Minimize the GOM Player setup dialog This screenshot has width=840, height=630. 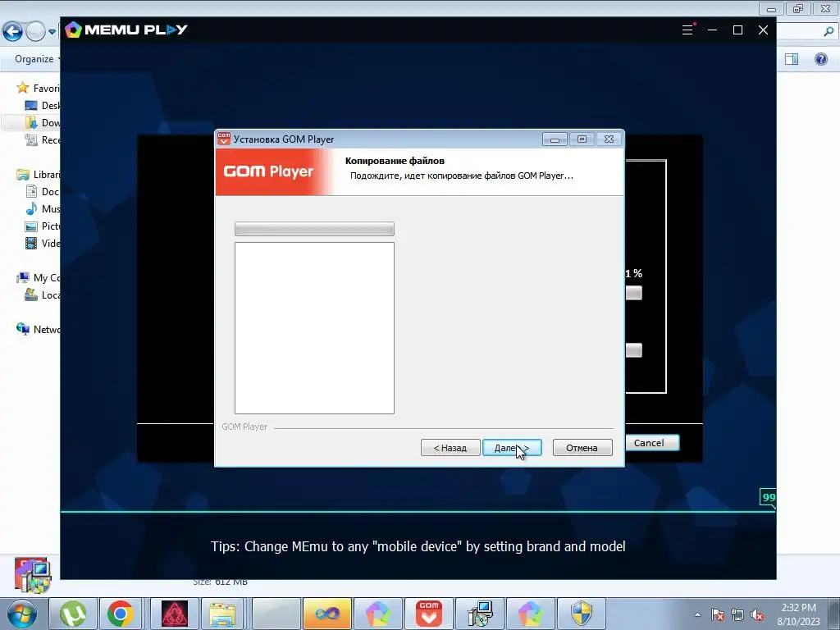click(555, 139)
